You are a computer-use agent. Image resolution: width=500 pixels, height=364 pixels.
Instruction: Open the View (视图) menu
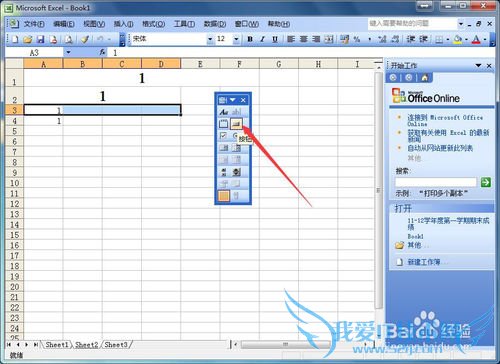tap(94, 24)
